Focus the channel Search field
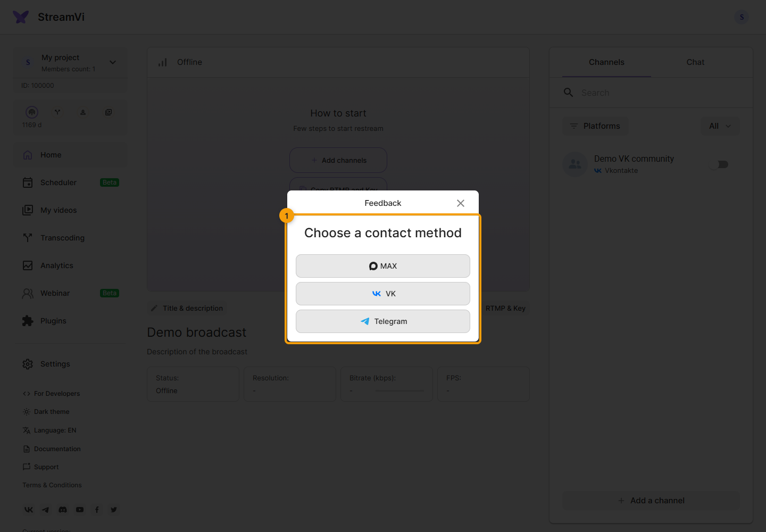This screenshot has width=766, height=532. click(651, 93)
